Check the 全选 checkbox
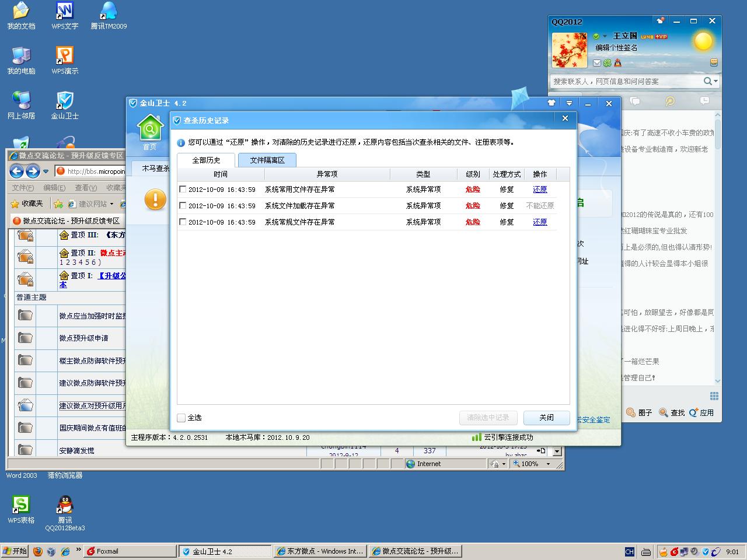This screenshot has height=560, width=747. coord(181,418)
